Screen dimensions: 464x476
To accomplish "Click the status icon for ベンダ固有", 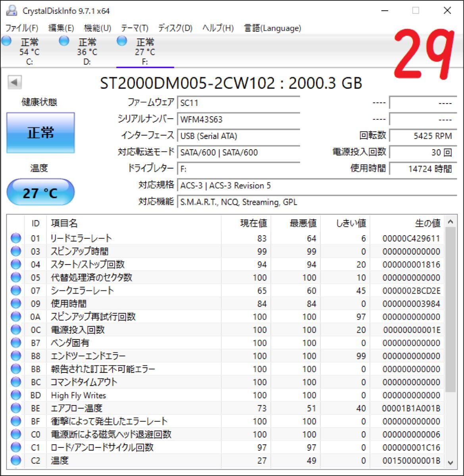I will (16, 343).
